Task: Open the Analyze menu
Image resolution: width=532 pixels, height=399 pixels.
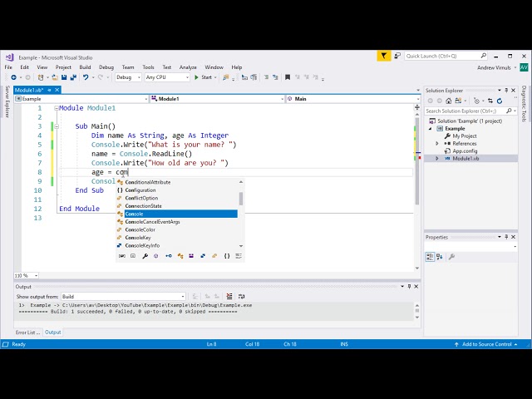Action: (x=188, y=67)
